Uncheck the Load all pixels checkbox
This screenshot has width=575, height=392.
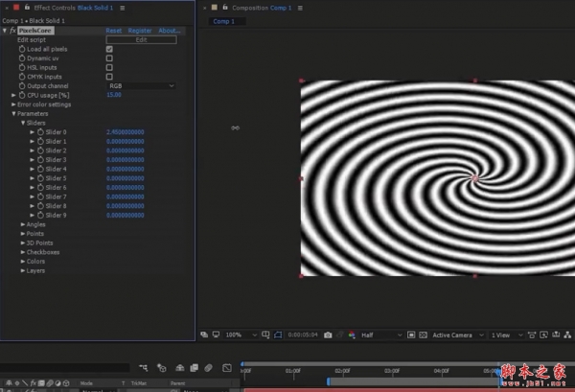(108, 49)
